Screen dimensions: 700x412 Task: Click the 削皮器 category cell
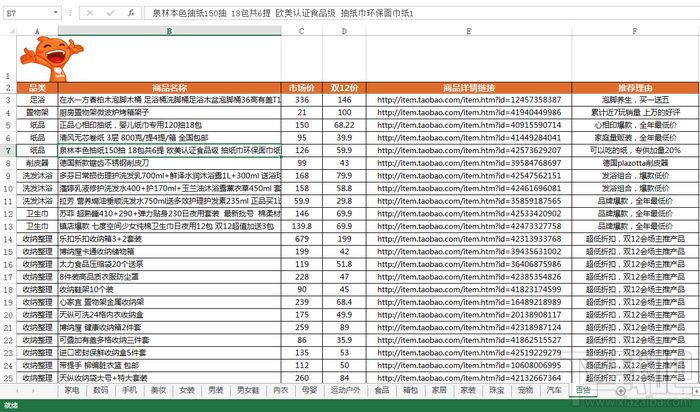(37, 163)
